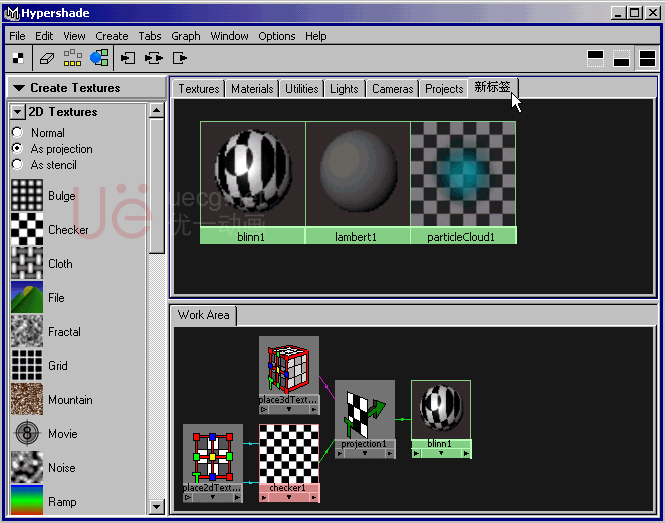Show top and bottom tabs icon
This screenshot has width=665, height=523.
(647, 59)
